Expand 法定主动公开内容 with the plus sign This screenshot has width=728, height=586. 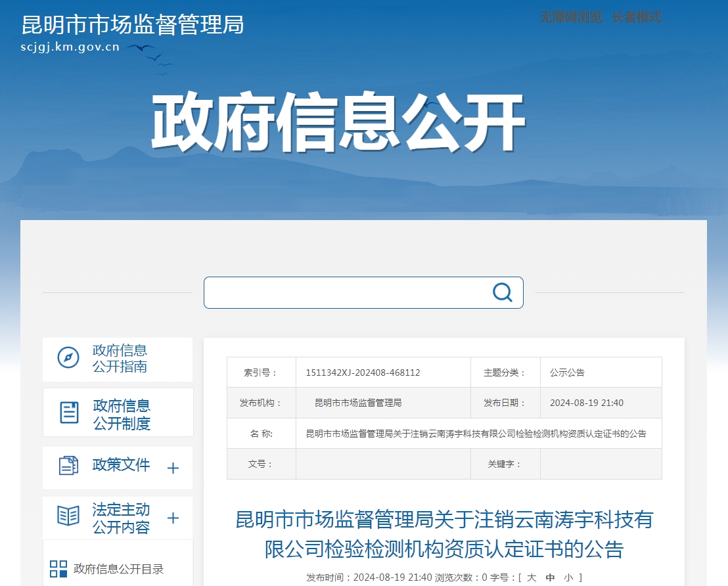click(173, 518)
